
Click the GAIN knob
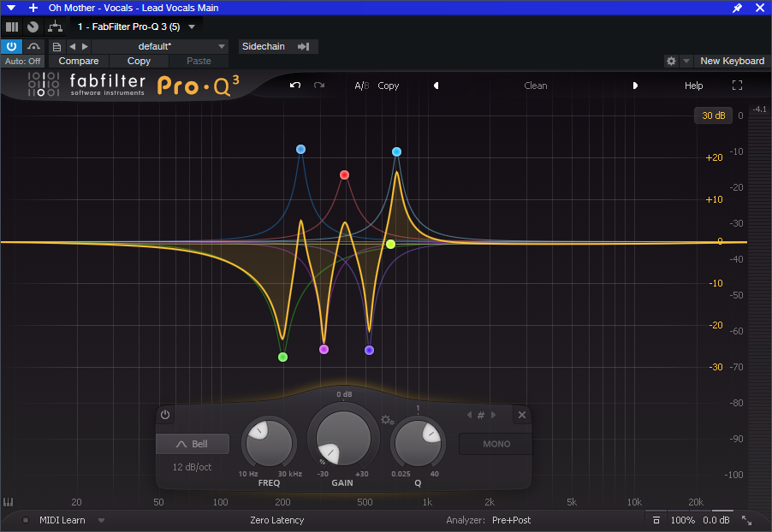342,438
